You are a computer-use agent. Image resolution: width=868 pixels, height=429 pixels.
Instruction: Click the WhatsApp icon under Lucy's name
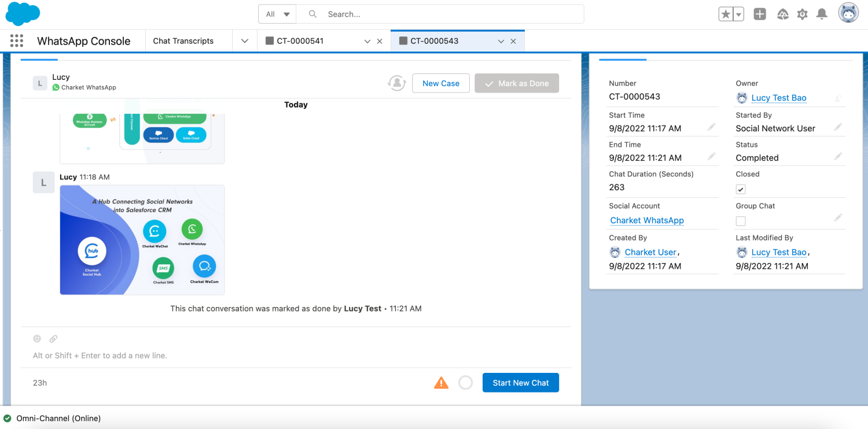pos(56,87)
